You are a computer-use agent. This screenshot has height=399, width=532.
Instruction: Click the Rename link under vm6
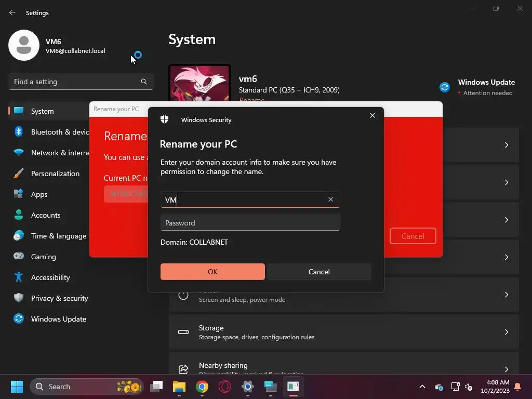252,99
